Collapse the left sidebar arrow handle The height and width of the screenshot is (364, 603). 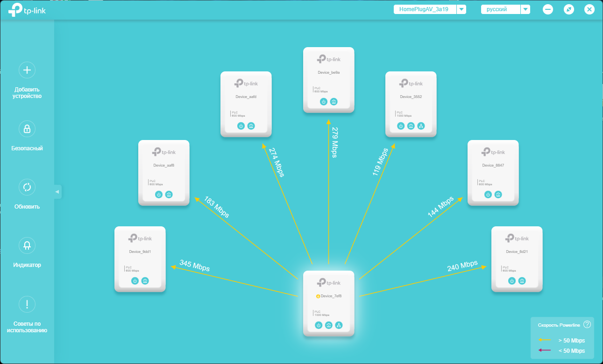coord(57,192)
